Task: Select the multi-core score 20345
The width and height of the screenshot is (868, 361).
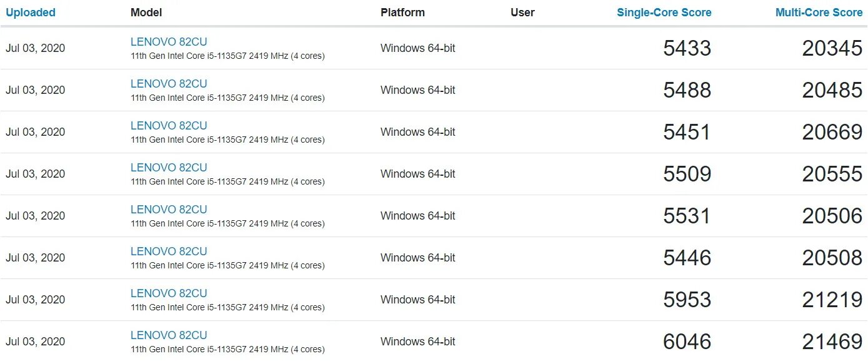Action: 832,48
